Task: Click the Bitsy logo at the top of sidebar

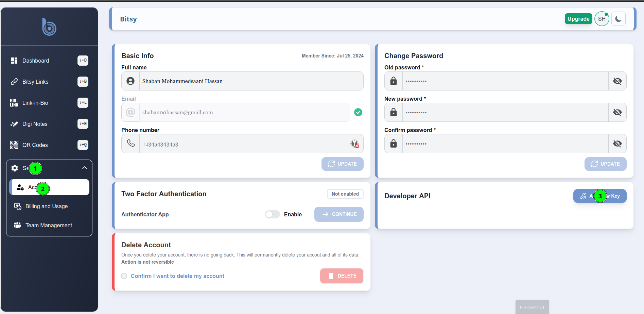Action: [x=49, y=27]
